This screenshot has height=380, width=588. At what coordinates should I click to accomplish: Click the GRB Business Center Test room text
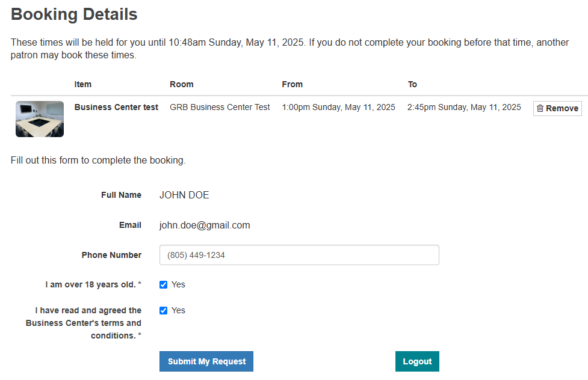point(220,107)
